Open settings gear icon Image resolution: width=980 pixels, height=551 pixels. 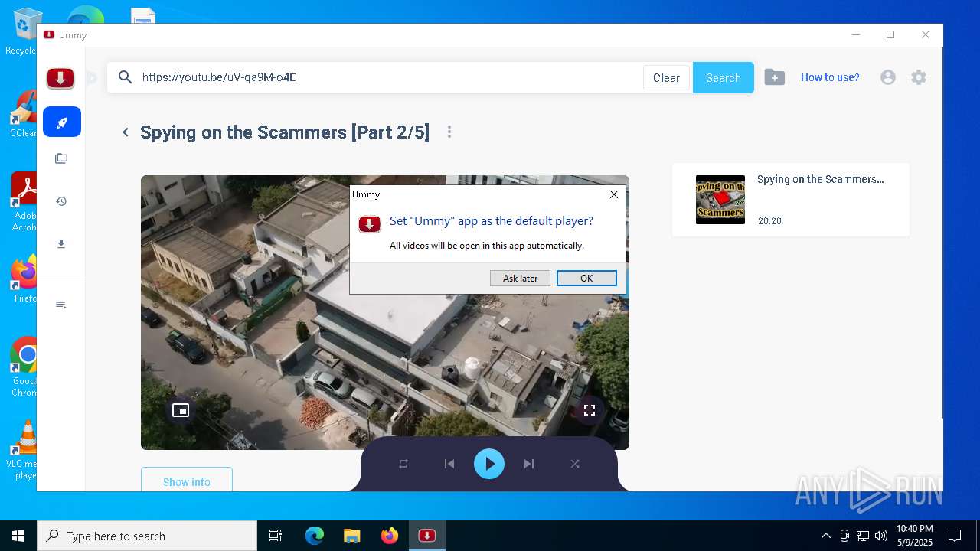(x=919, y=77)
